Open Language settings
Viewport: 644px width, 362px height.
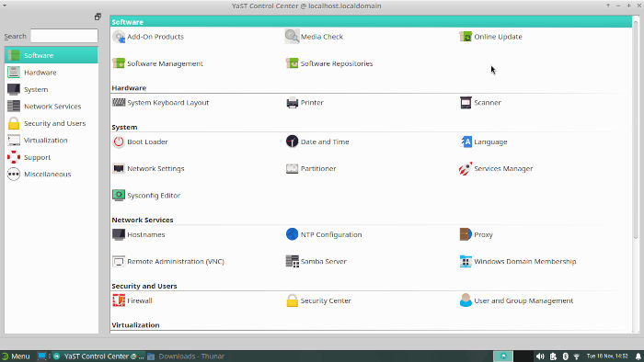click(483, 141)
